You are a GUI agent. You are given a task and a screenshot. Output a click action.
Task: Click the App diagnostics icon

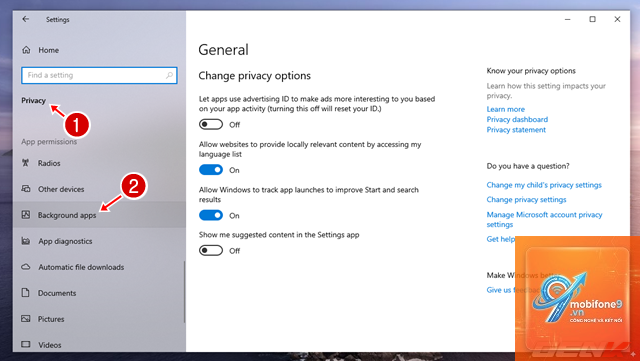26,241
